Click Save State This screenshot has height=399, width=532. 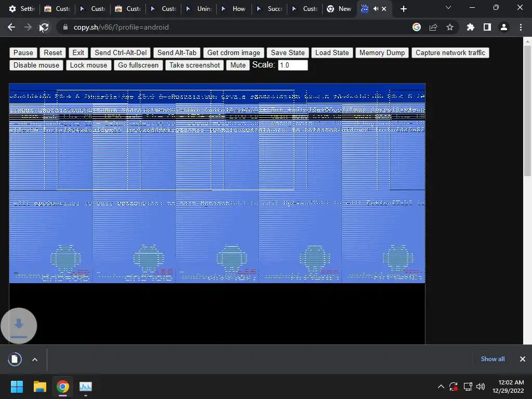pyautogui.click(x=287, y=52)
